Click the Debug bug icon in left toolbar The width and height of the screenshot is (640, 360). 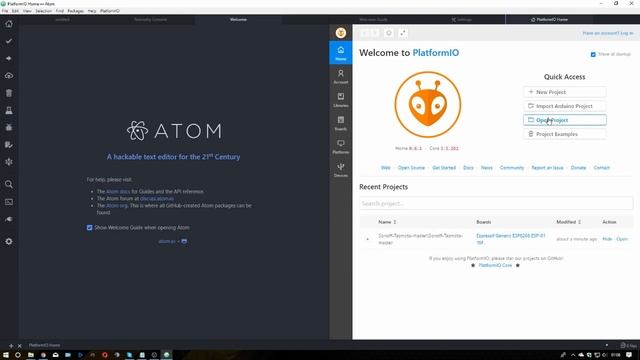coord(9,127)
